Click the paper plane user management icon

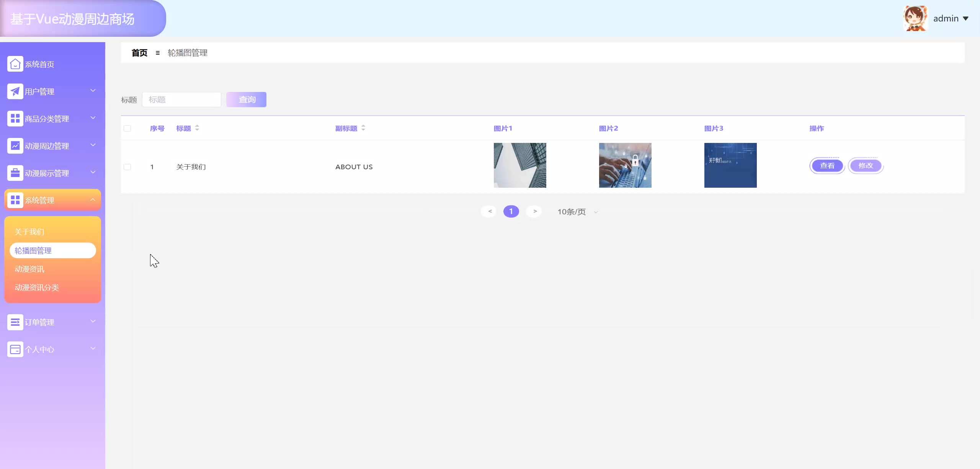(x=15, y=91)
